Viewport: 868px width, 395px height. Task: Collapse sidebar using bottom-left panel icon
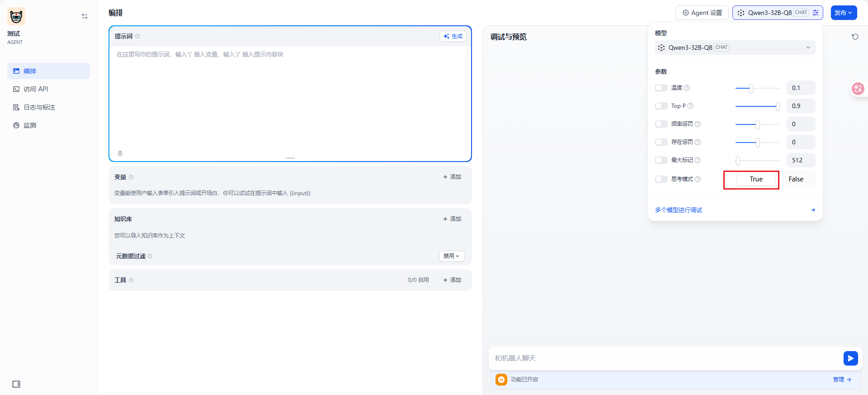tap(16, 384)
